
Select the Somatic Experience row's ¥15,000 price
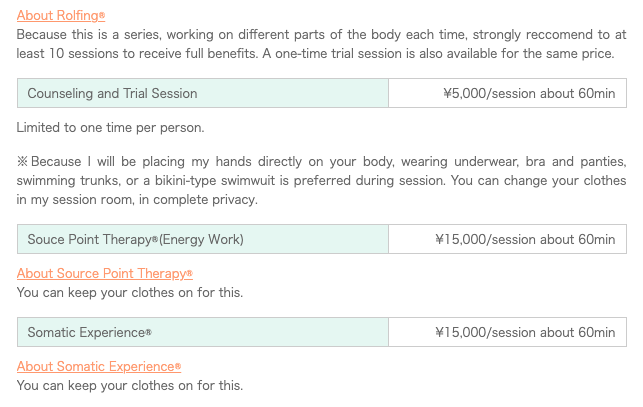(x=507, y=332)
